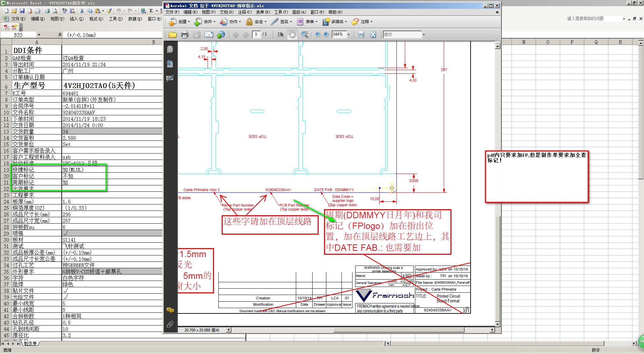Select Acrobat's Hand tool
The image size is (644, 354).
tap(292, 34)
